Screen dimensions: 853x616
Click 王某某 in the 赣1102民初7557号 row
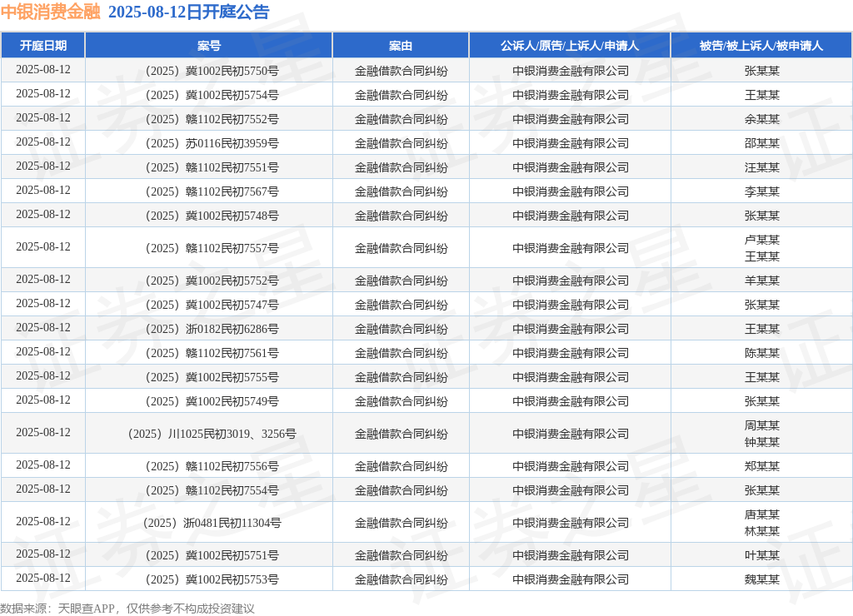tap(761, 256)
